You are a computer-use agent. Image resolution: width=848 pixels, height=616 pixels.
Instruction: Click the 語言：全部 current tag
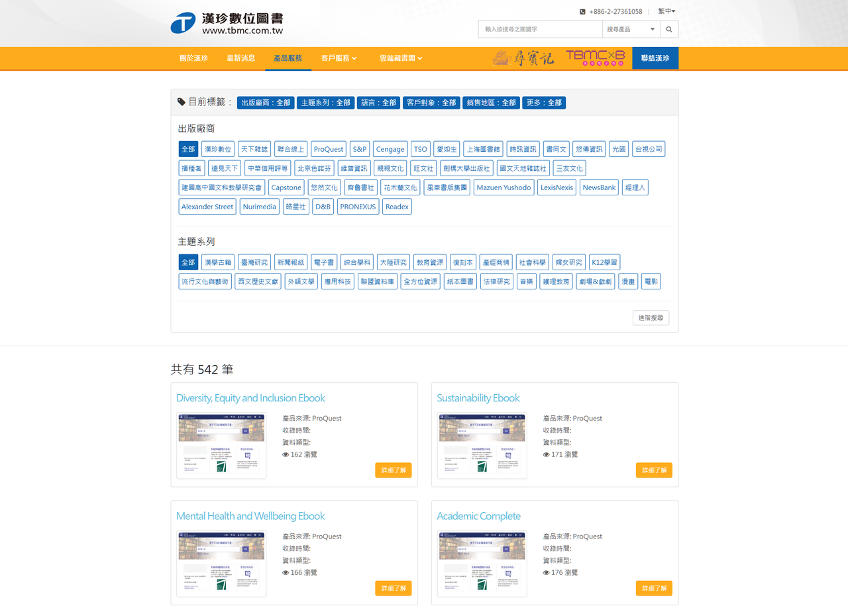coord(378,103)
